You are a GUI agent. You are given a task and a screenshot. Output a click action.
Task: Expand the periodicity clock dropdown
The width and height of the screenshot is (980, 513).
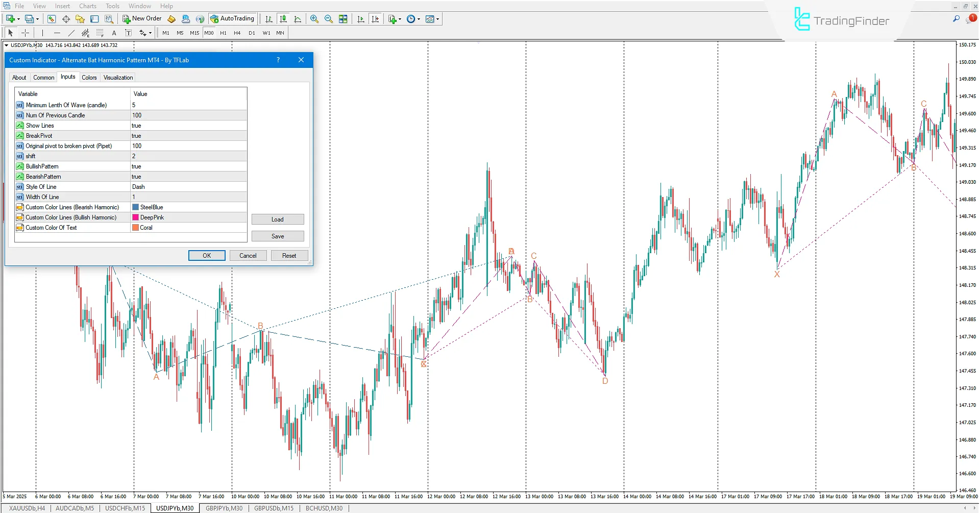pyautogui.click(x=419, y=19)
